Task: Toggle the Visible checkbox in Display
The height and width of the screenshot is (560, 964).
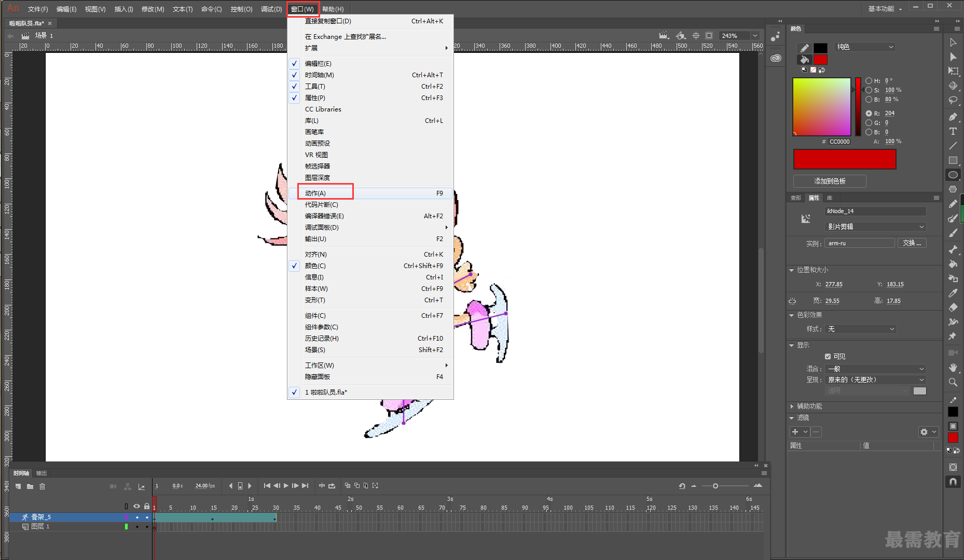Action: [x=828, y=356]
